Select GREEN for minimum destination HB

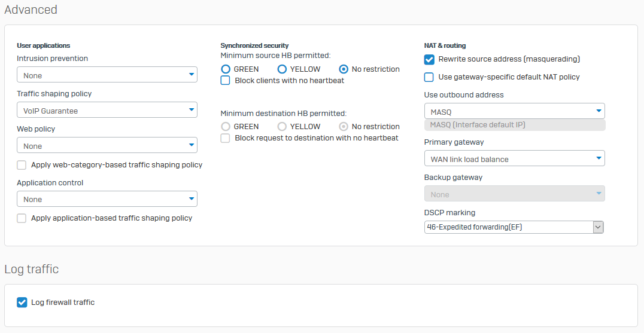click(226, 126)
